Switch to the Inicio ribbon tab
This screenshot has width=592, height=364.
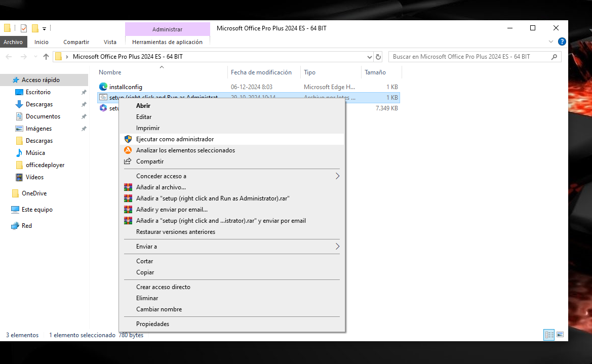(42, 42)
